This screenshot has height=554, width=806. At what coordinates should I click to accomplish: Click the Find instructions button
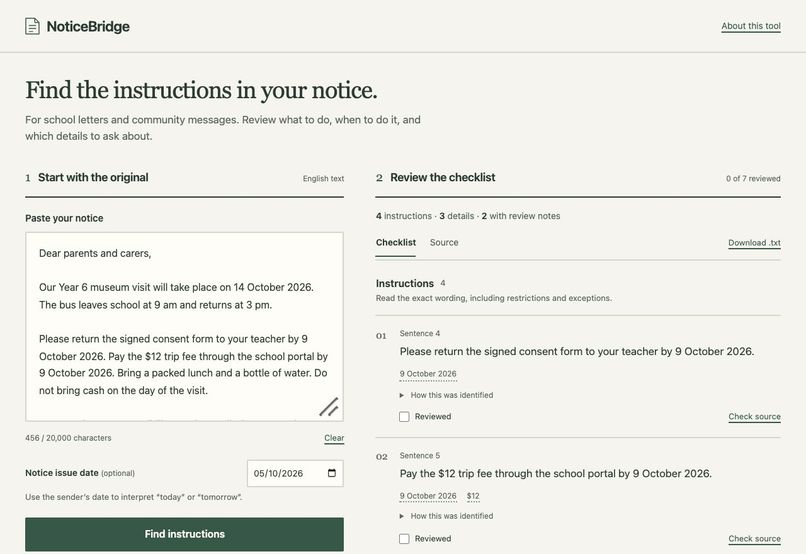(x=185, y=534)
